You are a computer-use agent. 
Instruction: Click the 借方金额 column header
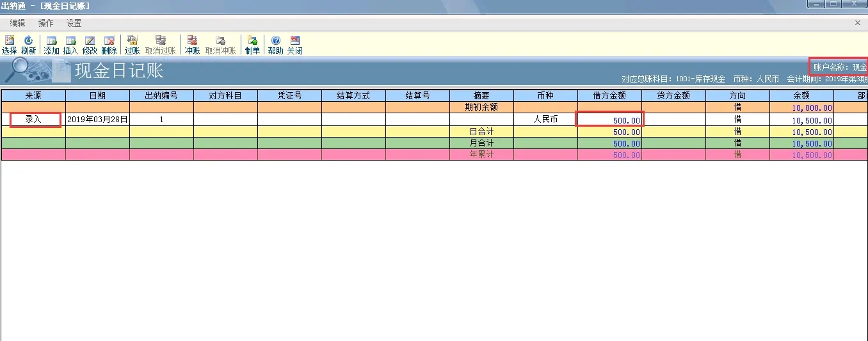point(609,95)
